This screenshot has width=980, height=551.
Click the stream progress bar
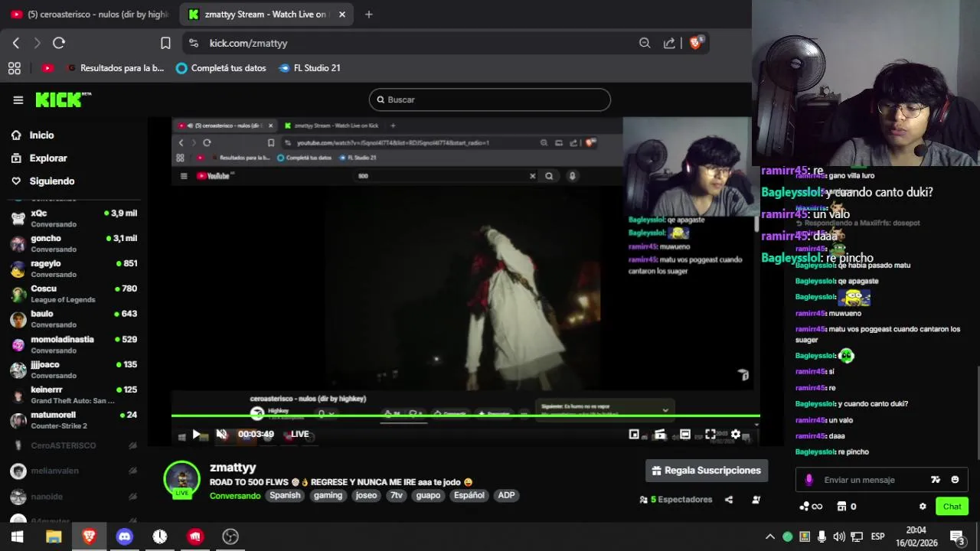click(x=465, y=416)
